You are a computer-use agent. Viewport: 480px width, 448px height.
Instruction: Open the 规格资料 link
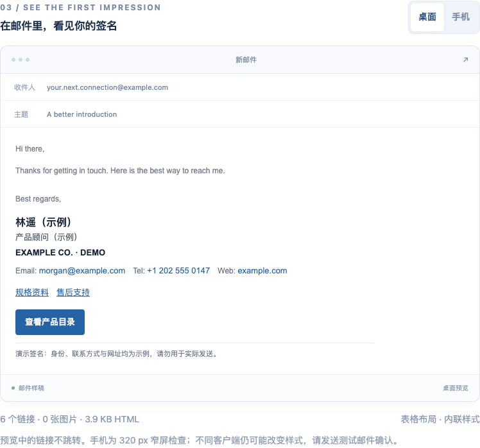pyautogui.click(x=32, y=293)
